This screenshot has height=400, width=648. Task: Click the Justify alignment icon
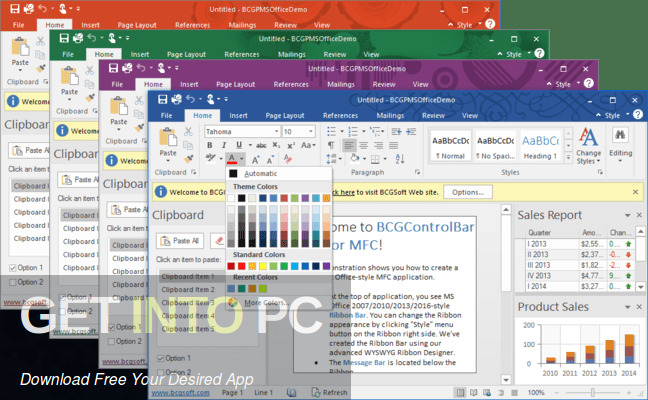point(393,145)
